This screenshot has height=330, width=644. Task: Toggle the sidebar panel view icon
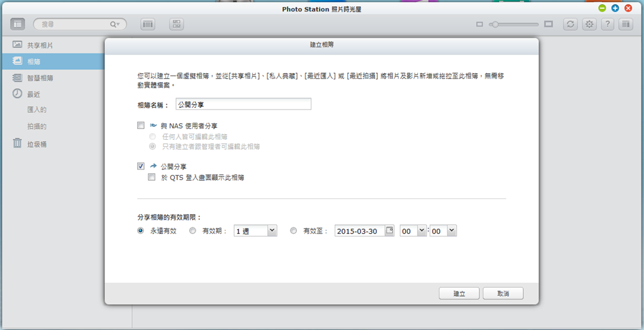click(18, 25)
